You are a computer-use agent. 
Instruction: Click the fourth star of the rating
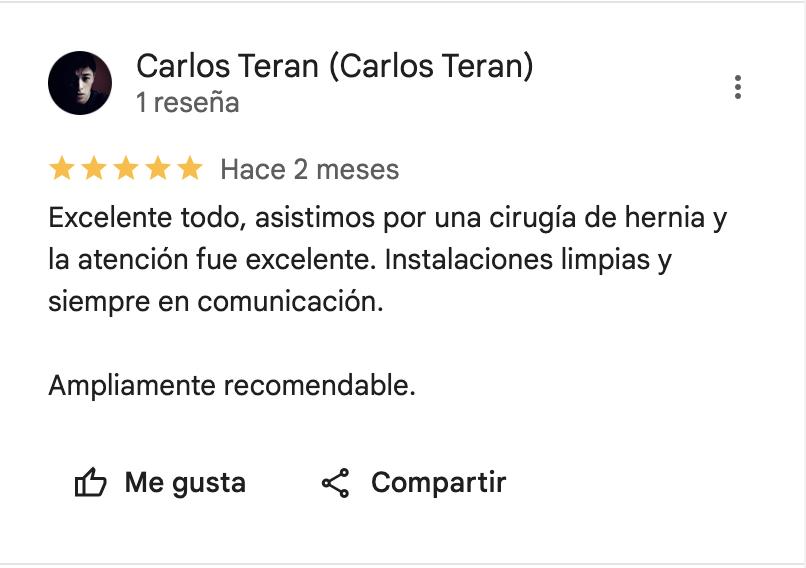click(158, 170)
